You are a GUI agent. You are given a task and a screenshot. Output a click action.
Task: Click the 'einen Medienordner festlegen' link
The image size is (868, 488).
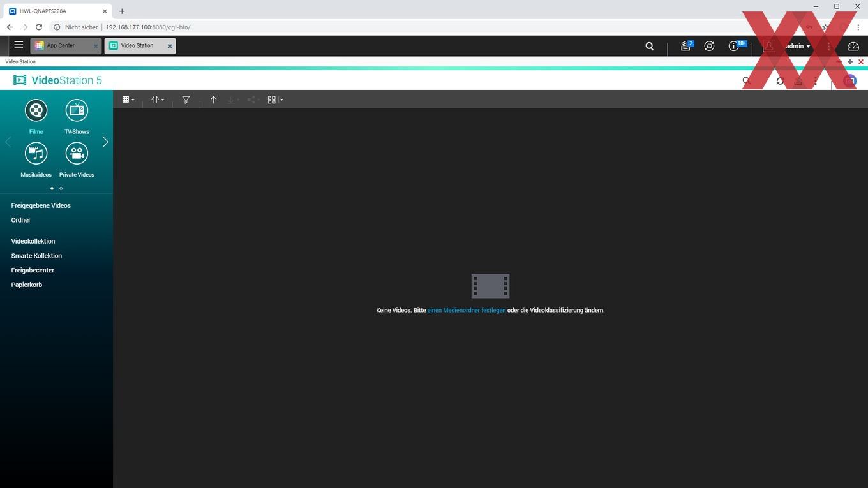click(466, 310)
